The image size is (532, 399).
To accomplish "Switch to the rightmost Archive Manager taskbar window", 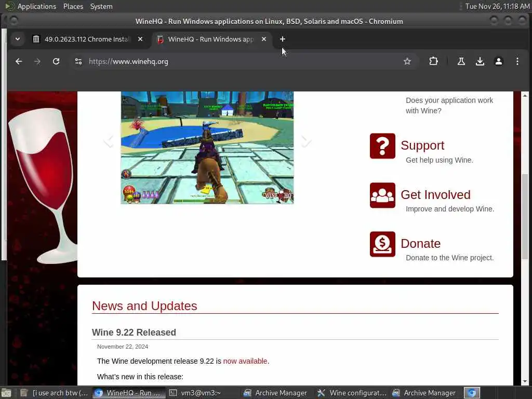I will tap(424, 393).
